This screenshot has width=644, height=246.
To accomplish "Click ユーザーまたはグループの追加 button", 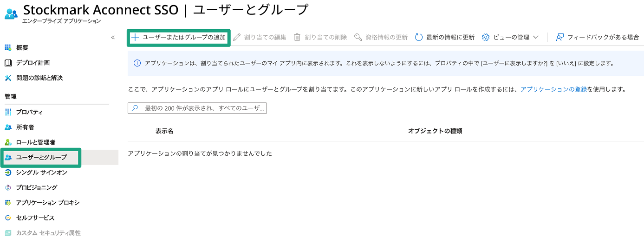I will click(x=179, y=37).
